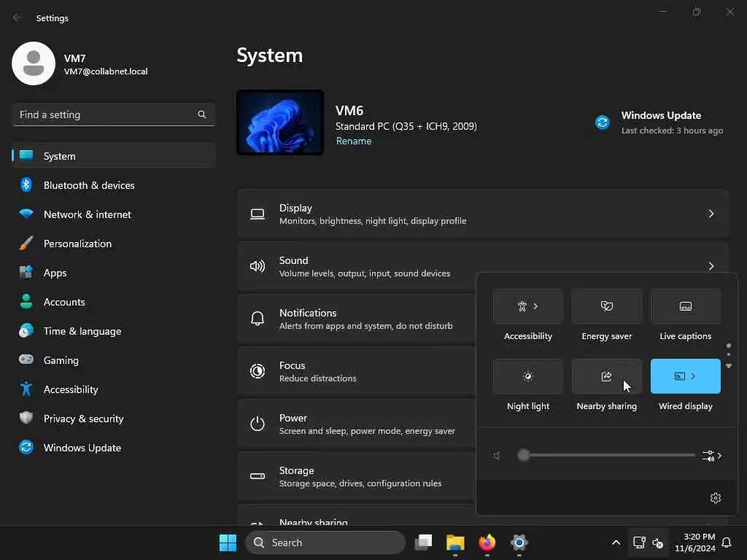Screen dimensions: 747x560
Task: Enable Night light quick setting
Action: coord(528,376)
